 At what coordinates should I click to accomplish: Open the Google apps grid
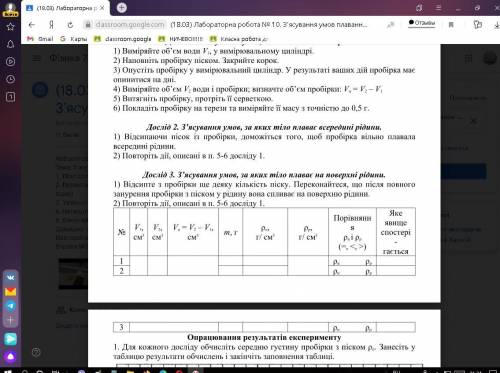pos(468,59)
